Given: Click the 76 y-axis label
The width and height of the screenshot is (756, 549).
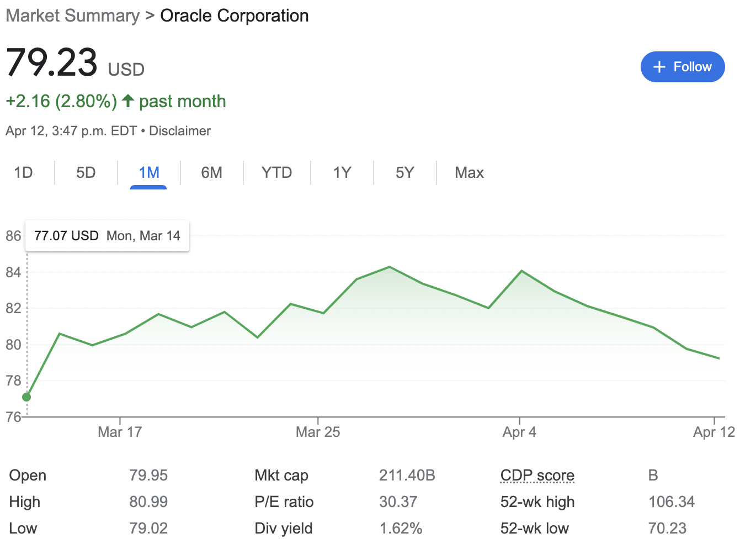Looking at the screenshot, I should (x=13, y=417).
